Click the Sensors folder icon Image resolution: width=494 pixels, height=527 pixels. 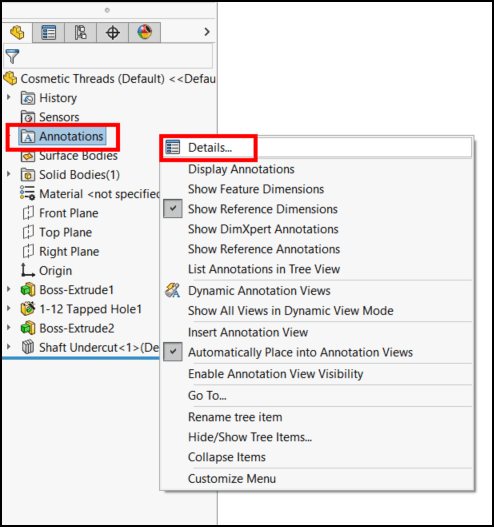[28, 117]
